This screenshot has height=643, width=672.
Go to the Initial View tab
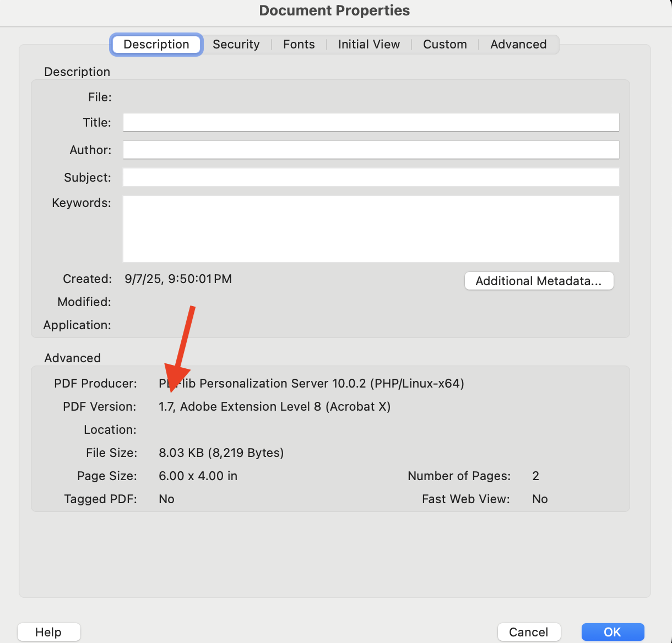pos(368,45)
